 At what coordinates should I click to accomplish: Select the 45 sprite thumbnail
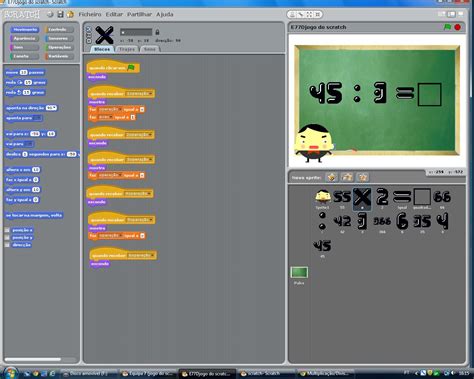tap(322, 248)
